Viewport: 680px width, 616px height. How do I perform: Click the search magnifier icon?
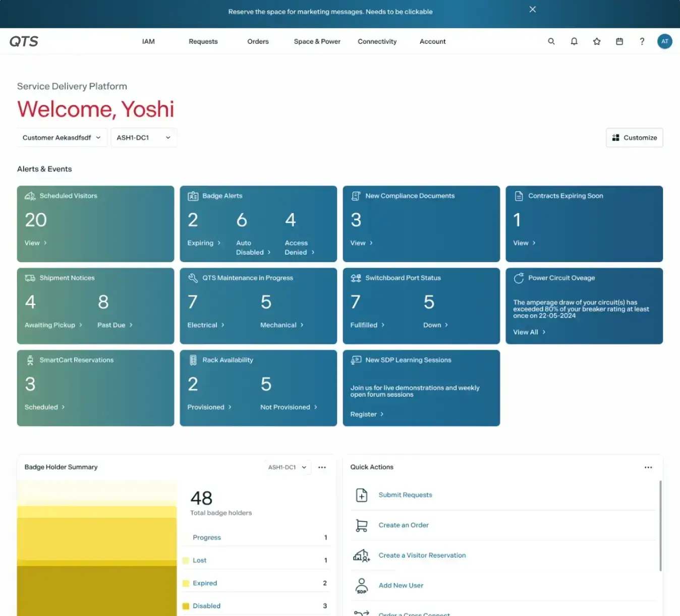(x=551, y=41)
